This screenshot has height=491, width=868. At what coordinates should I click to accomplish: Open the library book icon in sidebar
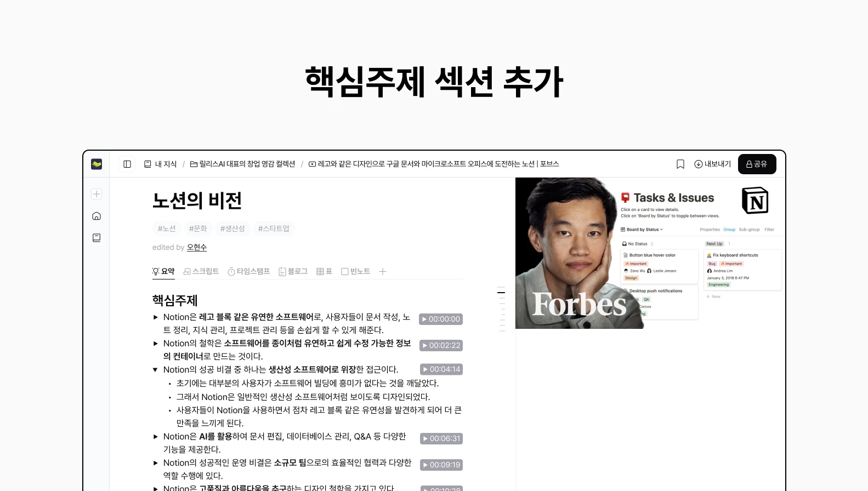pyautogui.click(x=97, y=238)
